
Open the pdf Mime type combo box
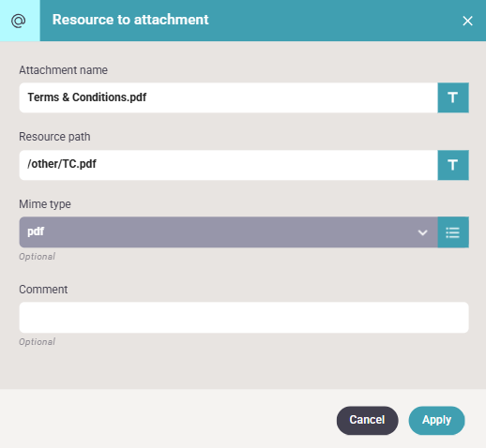(x=228, y=232)
